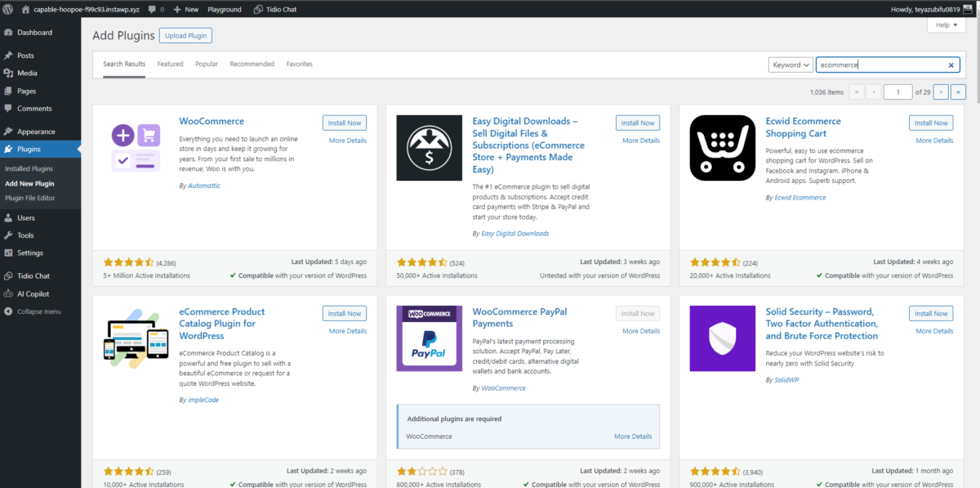980x488 pixels.
Task: Open More Details in the required WooCommerce notice
Action: (633, 437)
